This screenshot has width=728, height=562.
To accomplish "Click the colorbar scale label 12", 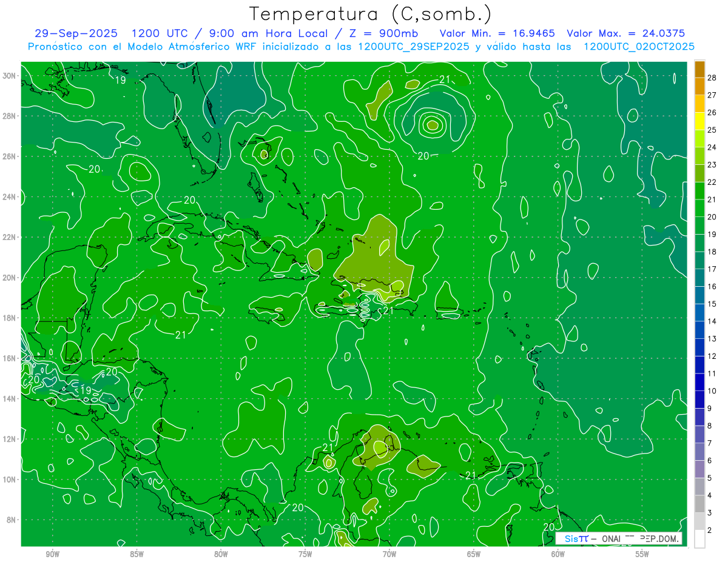I will click(712, 356).
